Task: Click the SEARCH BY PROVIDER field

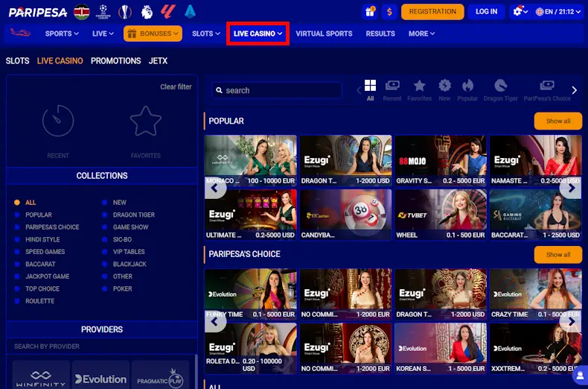Action: pyautogui.click(x=102, y=347)
